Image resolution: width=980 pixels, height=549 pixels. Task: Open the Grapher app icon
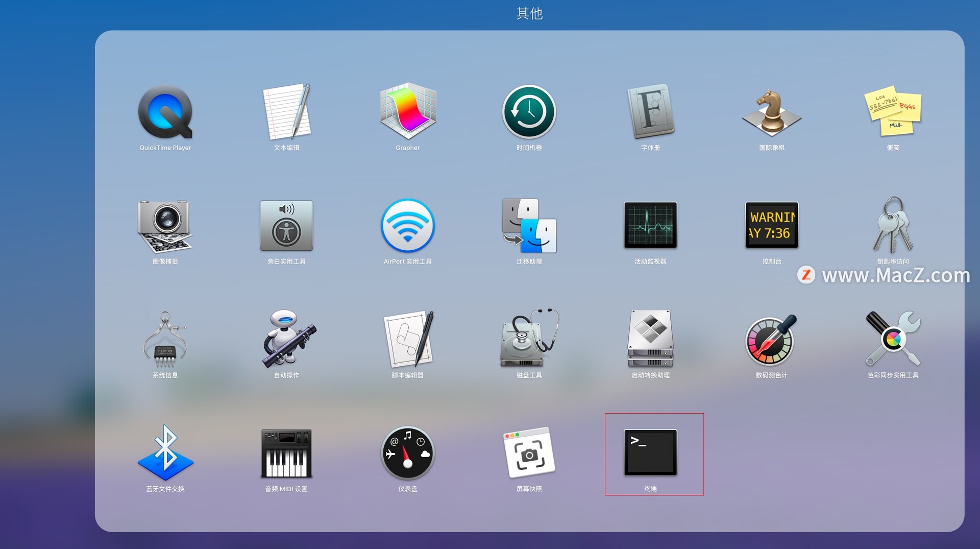[408, 111]
